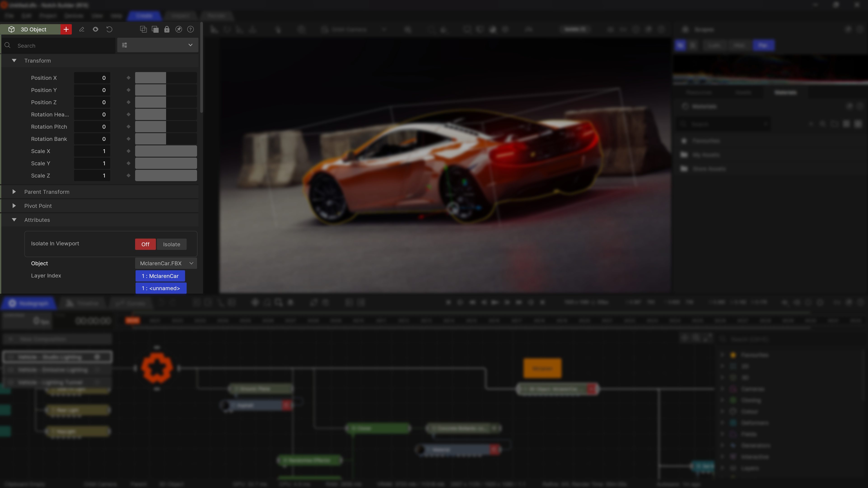Click the Isolate button
This screenshot has width=868, height=488.
(172, 244)
